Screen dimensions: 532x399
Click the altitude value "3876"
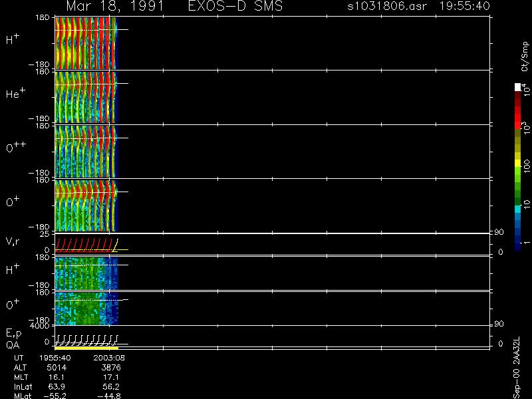point(111,368)
